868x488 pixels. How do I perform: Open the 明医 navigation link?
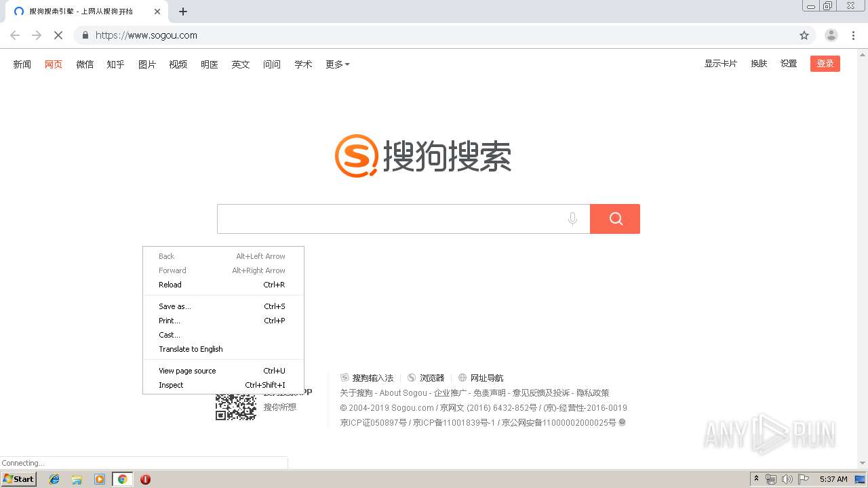[x=210, y=64]
